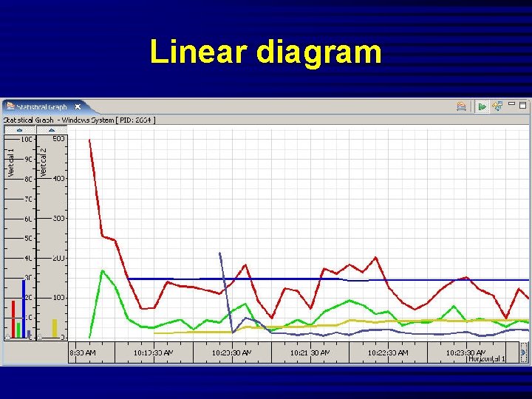Click the toolbar icon right of play button

pyautogui.click(x=497, y=106)
